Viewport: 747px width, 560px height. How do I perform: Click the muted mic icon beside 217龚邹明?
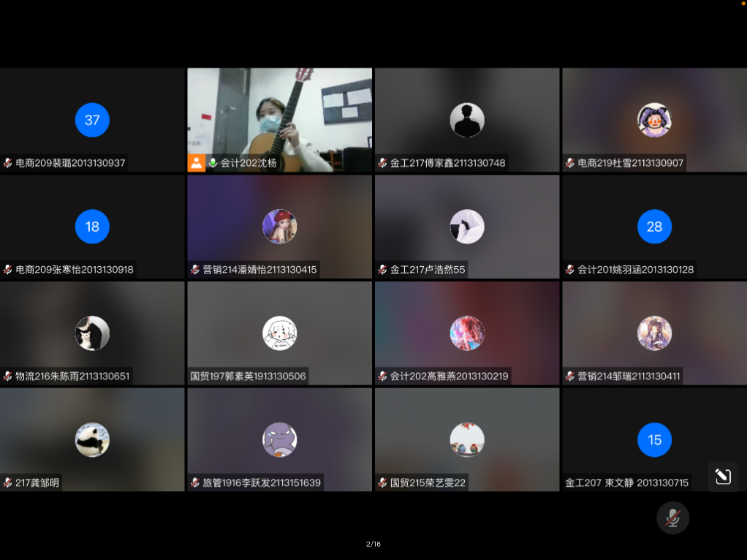coord(7,483)
